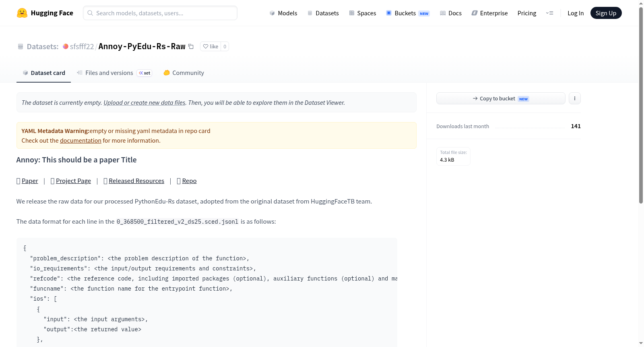Click the "io_requirements" line in code block

coord(143,268)
